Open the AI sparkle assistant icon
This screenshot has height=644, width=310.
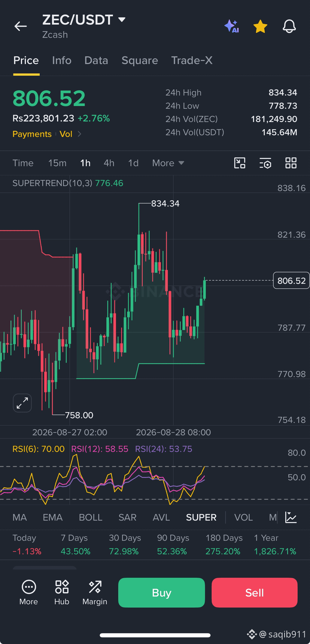click(232, 26)
